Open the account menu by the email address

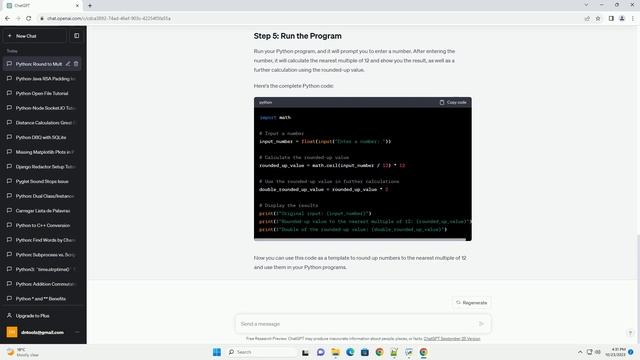pos(42,332)
